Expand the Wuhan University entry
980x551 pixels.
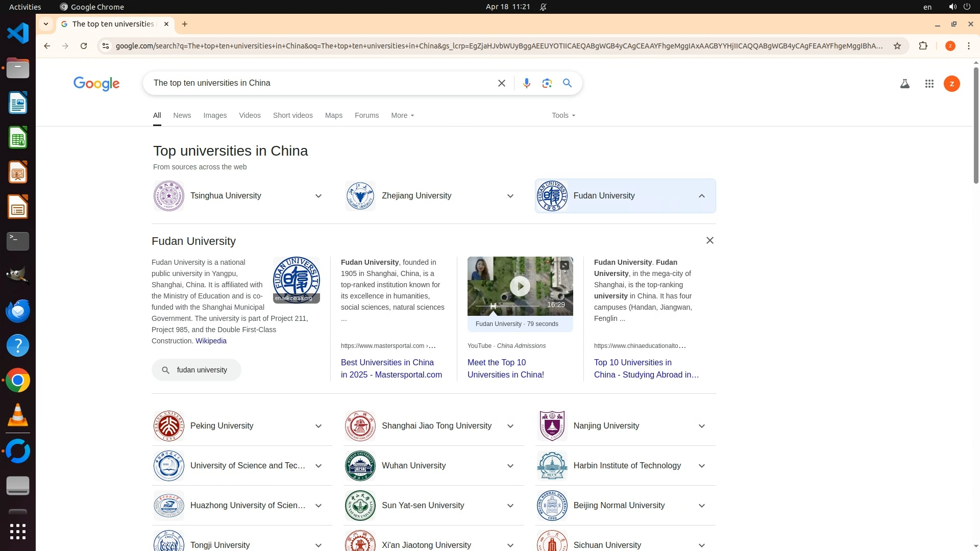[x=510, y=466]
